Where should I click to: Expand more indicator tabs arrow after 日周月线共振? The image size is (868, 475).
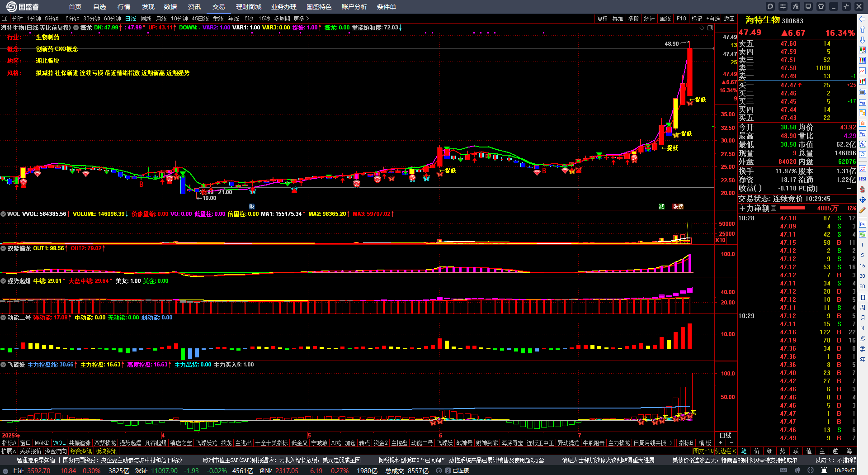tap(671, 443)
